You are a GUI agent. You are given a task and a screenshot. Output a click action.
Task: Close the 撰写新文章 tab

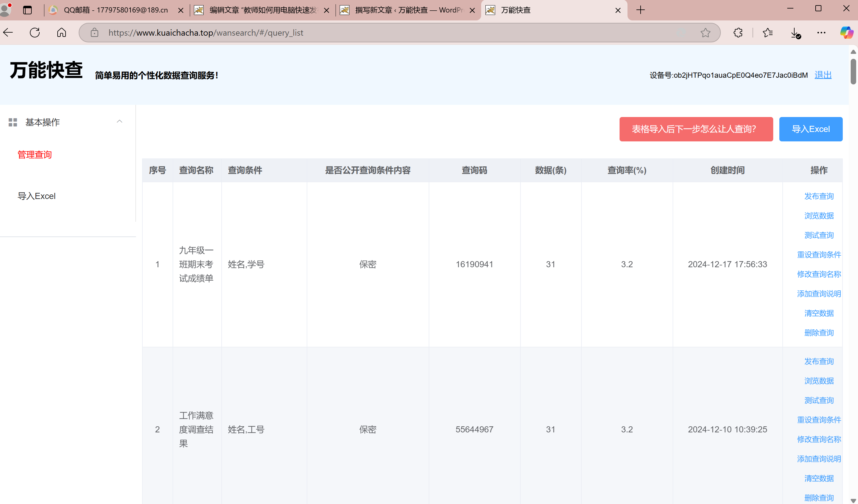[x=472, y=10]
